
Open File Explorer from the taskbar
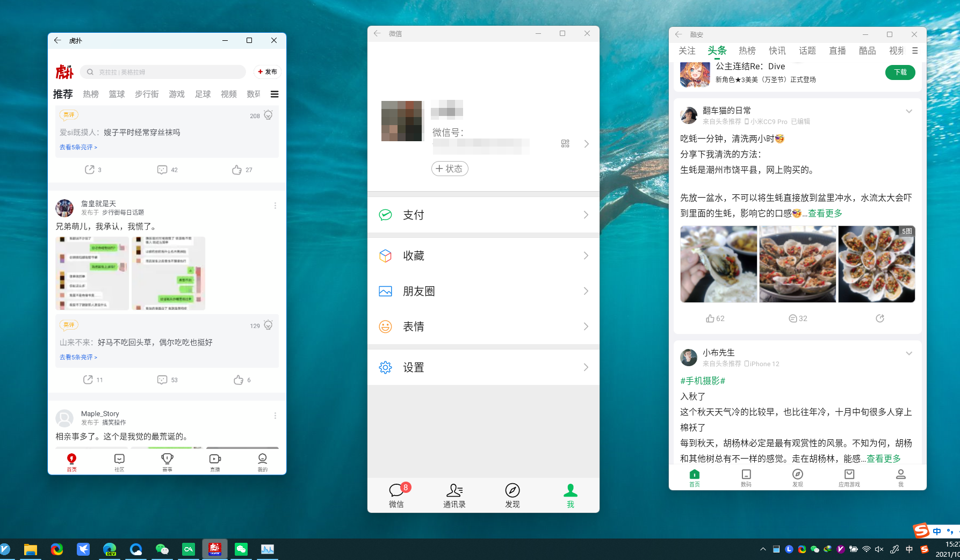(31, 549)
